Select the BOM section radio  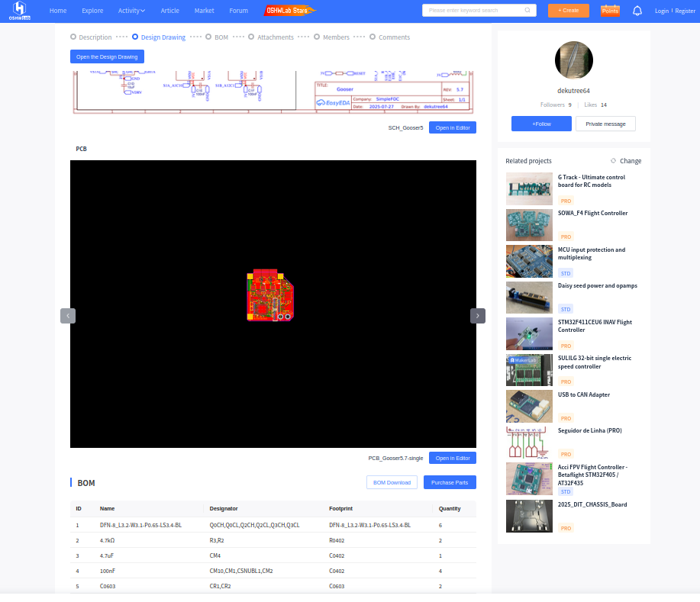click(x=208, y=37)
